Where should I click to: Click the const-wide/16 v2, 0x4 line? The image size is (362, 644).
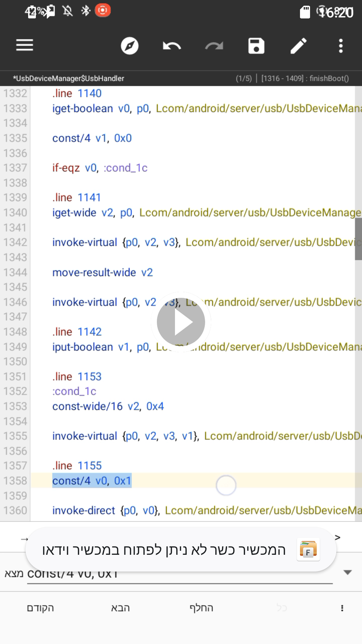click(108, 406)
